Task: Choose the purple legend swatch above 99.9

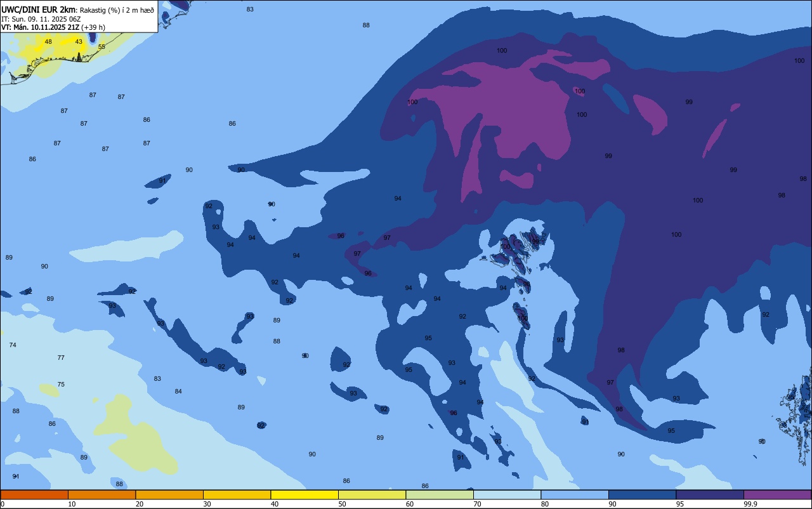Action: click(x=778, y=494)
